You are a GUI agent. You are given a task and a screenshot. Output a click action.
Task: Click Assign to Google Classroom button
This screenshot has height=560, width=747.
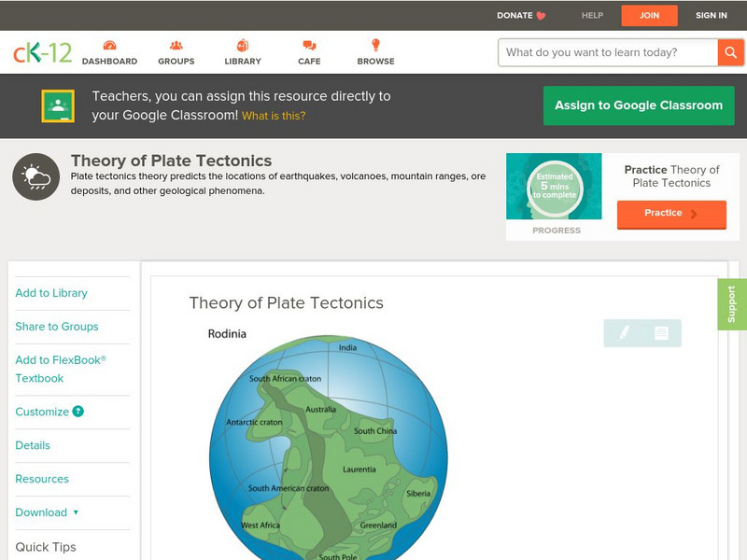click(639, 105)
